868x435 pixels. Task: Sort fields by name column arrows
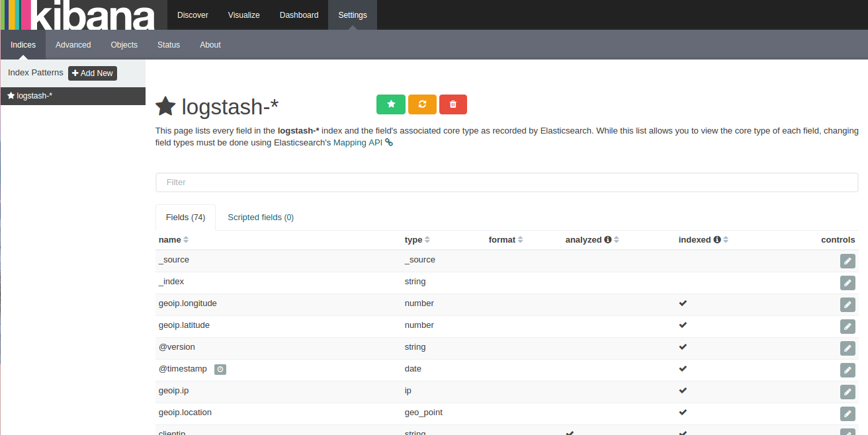point(186,240)
